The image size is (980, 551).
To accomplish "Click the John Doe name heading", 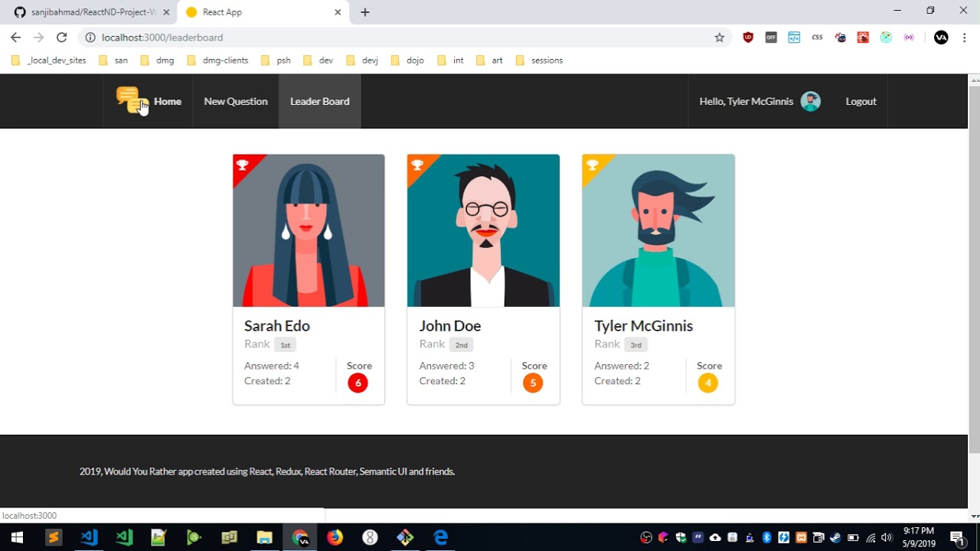I will [450, 326].
